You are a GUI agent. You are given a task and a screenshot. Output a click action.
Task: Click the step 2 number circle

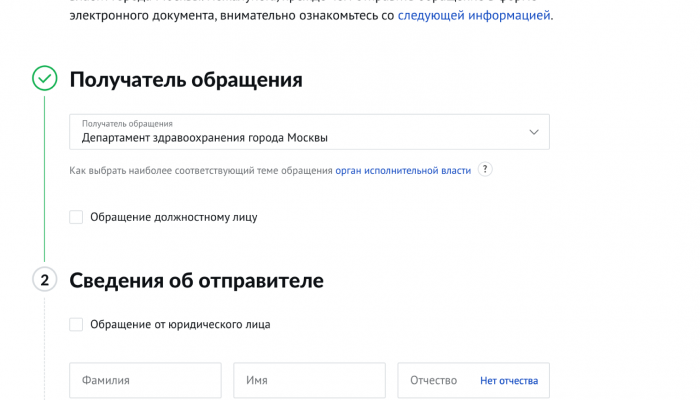coord(45,280)
